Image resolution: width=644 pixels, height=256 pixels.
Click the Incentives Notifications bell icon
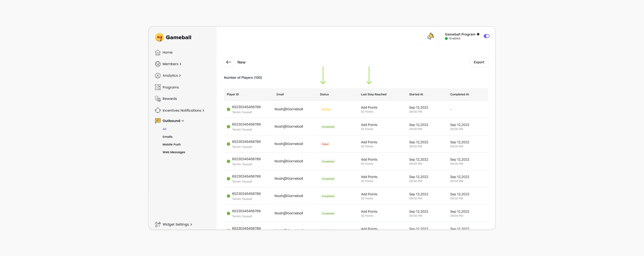pyautogui.click(x=158, y=110)
